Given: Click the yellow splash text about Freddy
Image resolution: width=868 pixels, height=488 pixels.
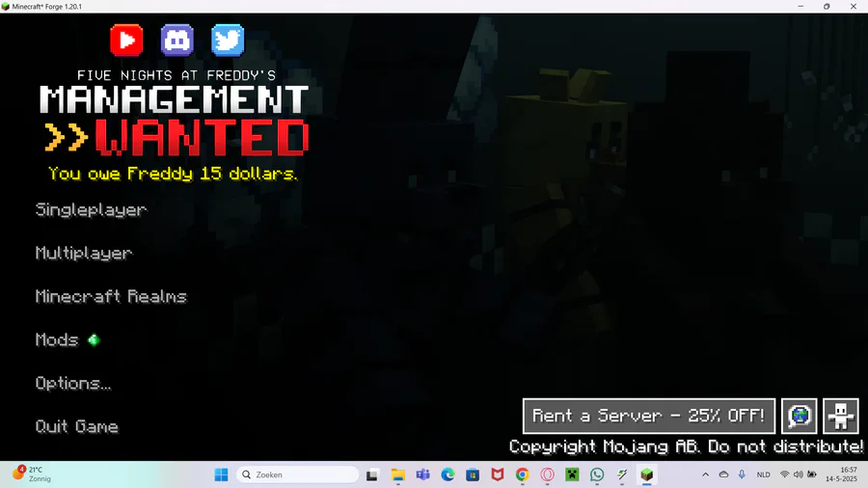Looking at the screenshot, I should (x=173, y=174).
